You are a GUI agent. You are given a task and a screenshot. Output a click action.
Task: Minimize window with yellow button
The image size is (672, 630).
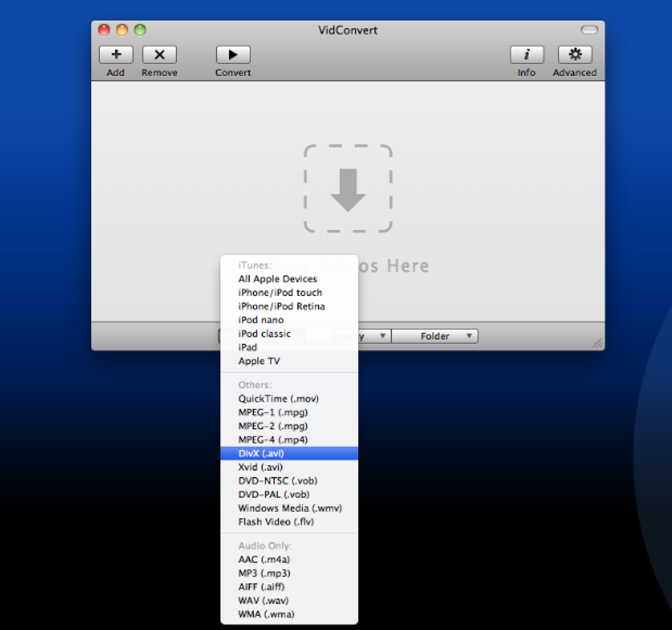click(122, 30)
